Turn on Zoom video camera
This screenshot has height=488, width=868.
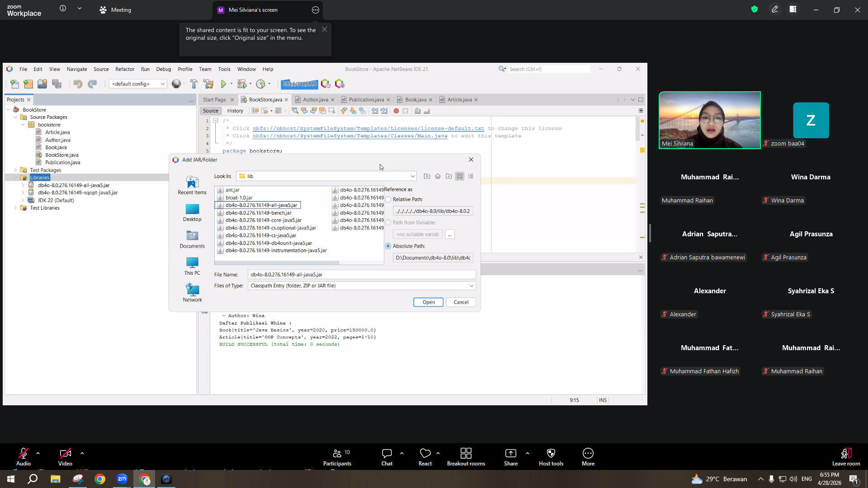pyautogui.click(x=65, y=457)
